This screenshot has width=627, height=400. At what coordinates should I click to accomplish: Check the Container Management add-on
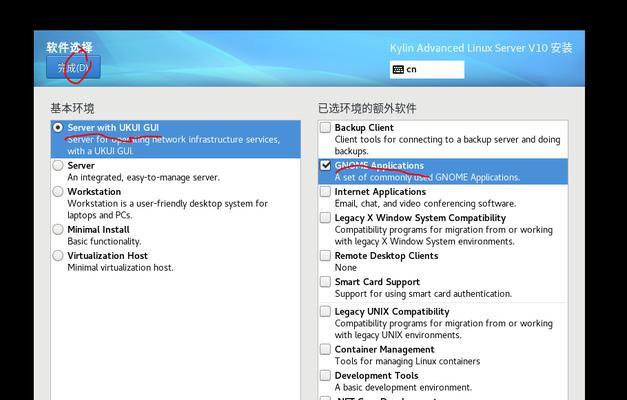325,349
